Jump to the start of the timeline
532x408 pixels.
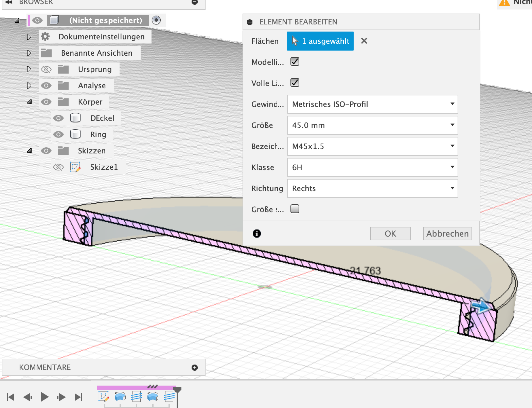[x=11, y=397]
